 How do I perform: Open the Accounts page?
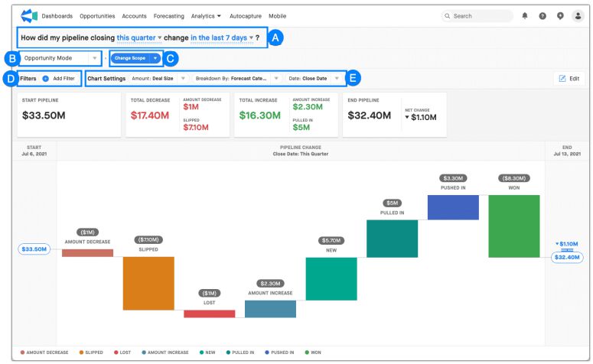coord(134,16)
